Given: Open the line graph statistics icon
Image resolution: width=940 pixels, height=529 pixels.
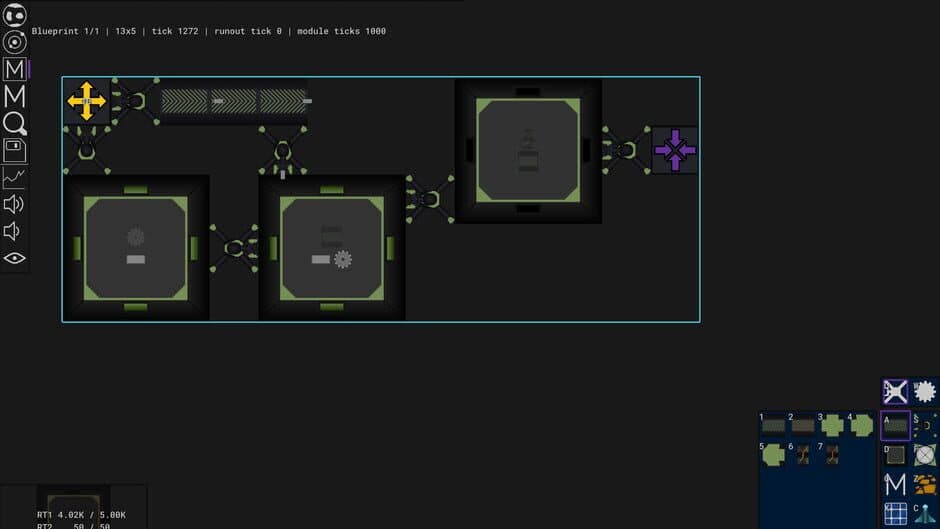Looking at the screenshot, I should pyautogui.click(x=14, y=177).
